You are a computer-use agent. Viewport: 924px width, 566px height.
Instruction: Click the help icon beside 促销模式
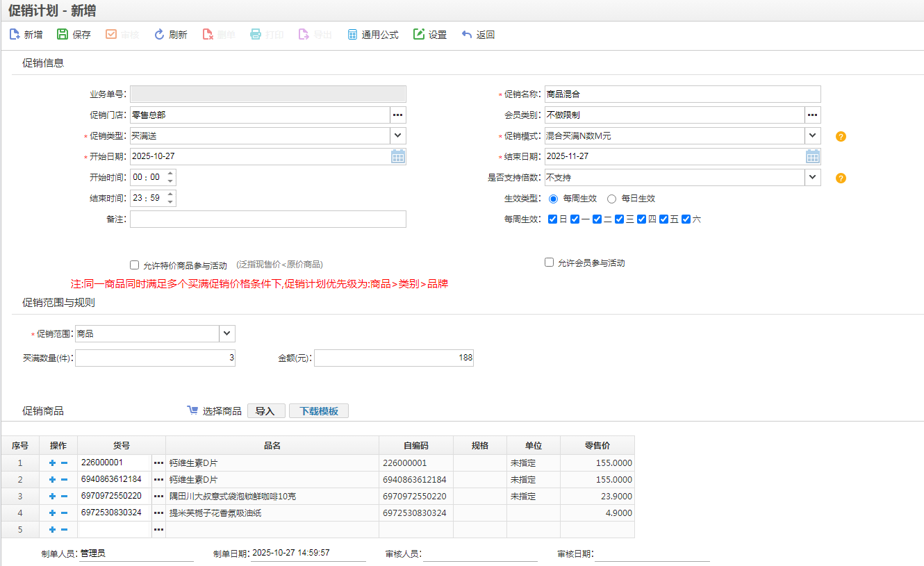(x=841, y=137)
